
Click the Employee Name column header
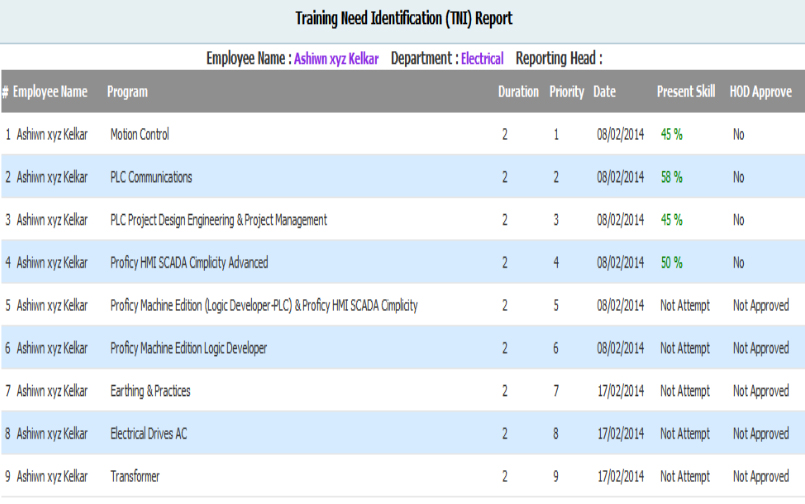50,92
